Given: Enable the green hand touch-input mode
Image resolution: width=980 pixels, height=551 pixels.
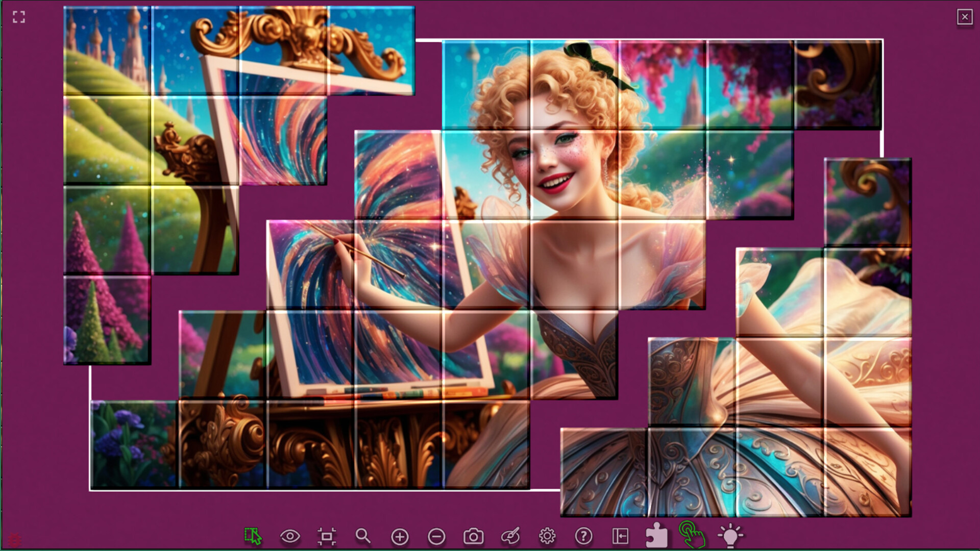Looking at the screenshot, I should (x=693, y=534).
